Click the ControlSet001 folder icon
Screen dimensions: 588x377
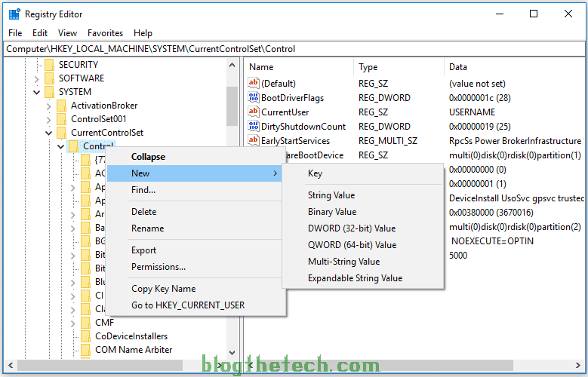(x=62, y=119)
